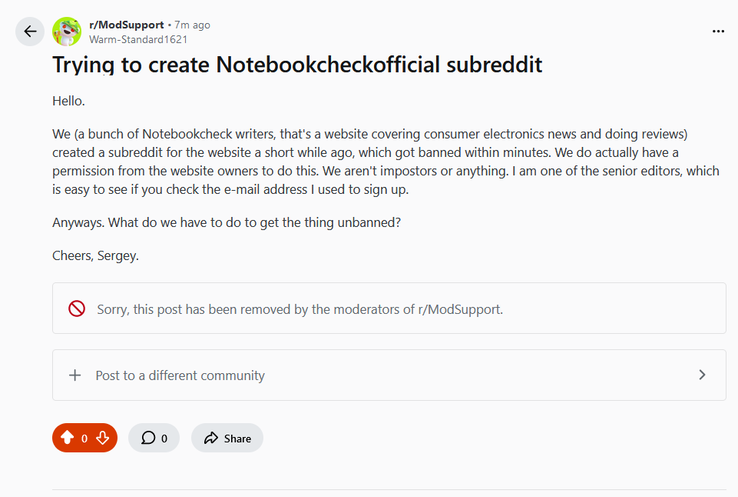
Task: Click the comment count number
Action: [164, 438]
